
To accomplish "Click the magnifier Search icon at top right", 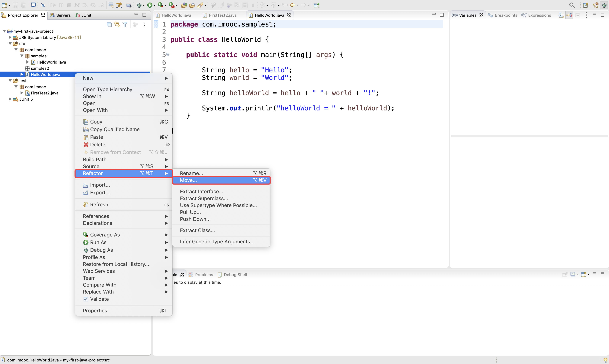I will (572, 5).
